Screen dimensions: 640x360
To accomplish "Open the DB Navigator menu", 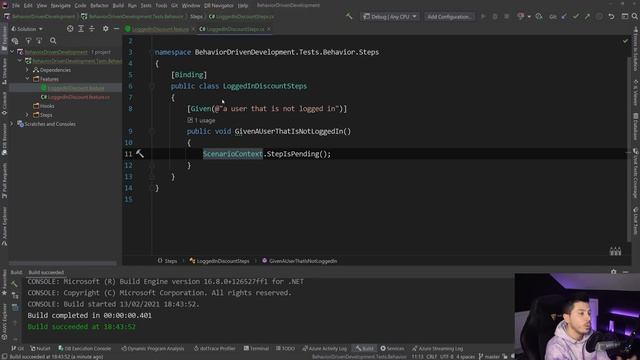I will pos(218,6).
